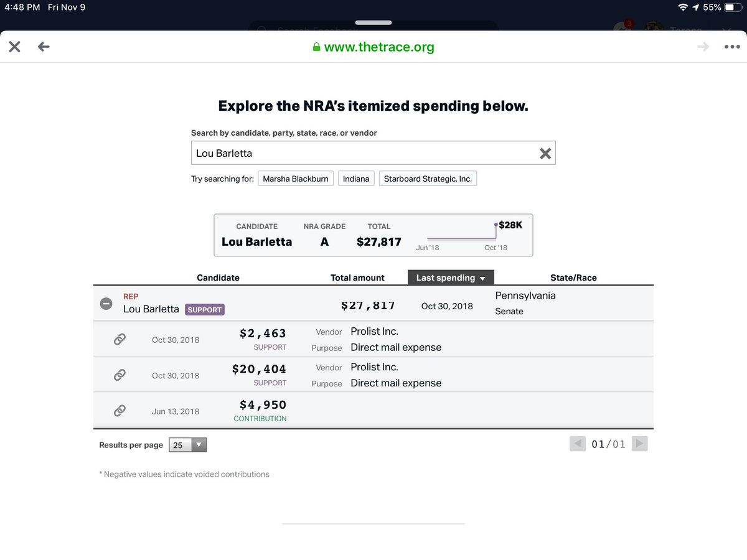Open the Results per page dropdown
Viewport: 747px width, 560px height.
(187, 445)
